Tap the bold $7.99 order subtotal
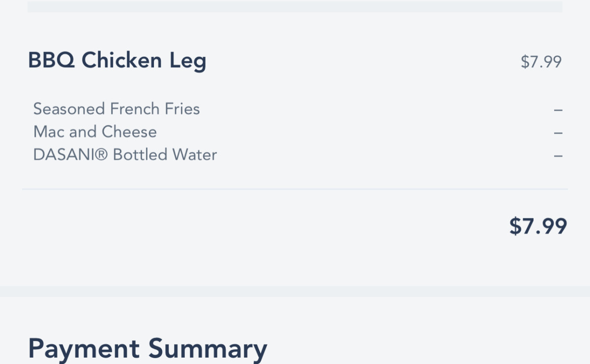The width and height of the screenshot is (590, 364). pos(538,226)
